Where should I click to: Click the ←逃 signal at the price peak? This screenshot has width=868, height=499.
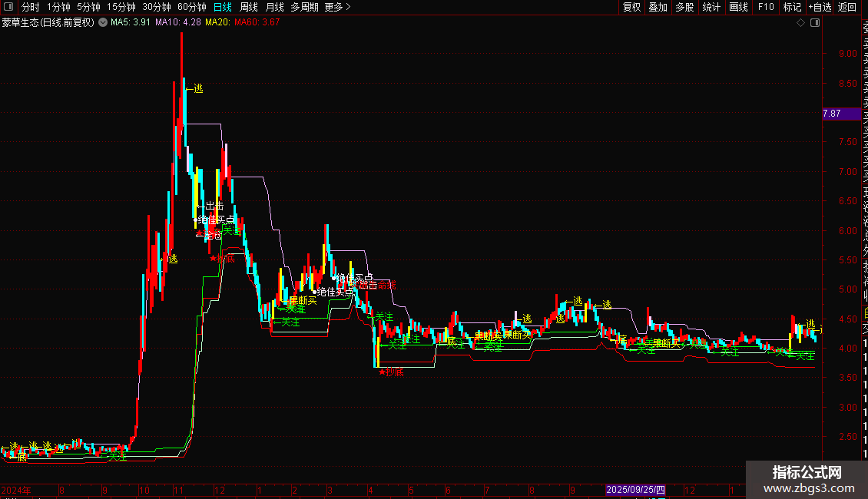click(x=194, y=88)
